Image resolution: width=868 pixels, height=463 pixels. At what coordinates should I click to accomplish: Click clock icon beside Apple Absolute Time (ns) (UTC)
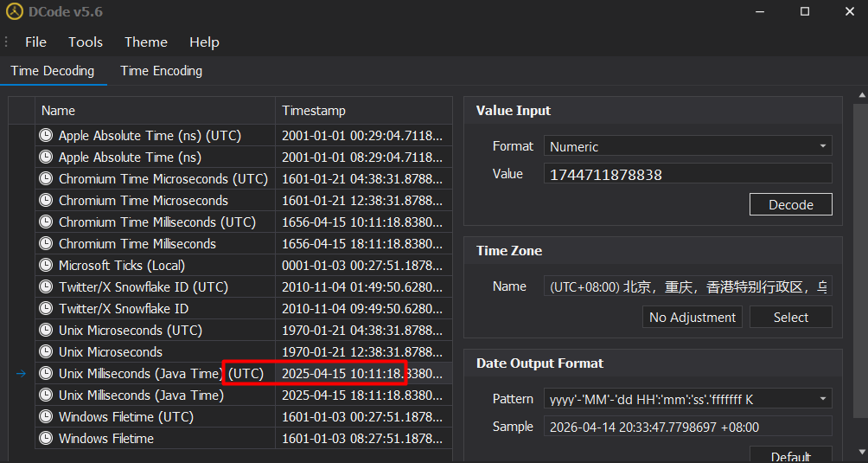point(46,136)
